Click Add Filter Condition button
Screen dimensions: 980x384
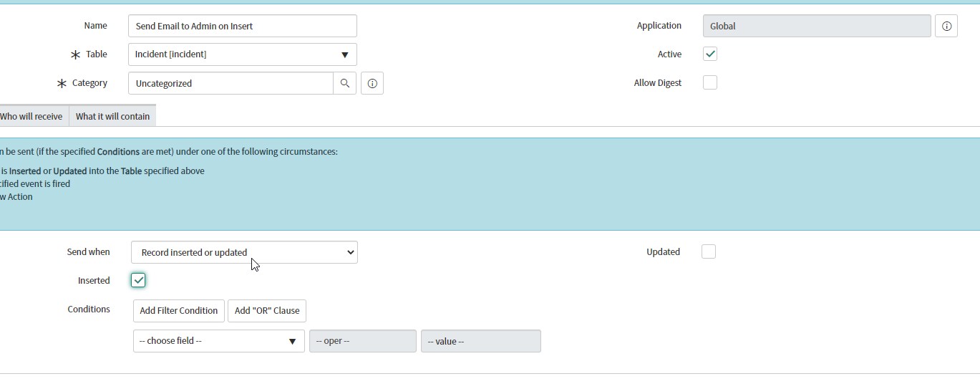pyautogui.click(x=179, y=311)
